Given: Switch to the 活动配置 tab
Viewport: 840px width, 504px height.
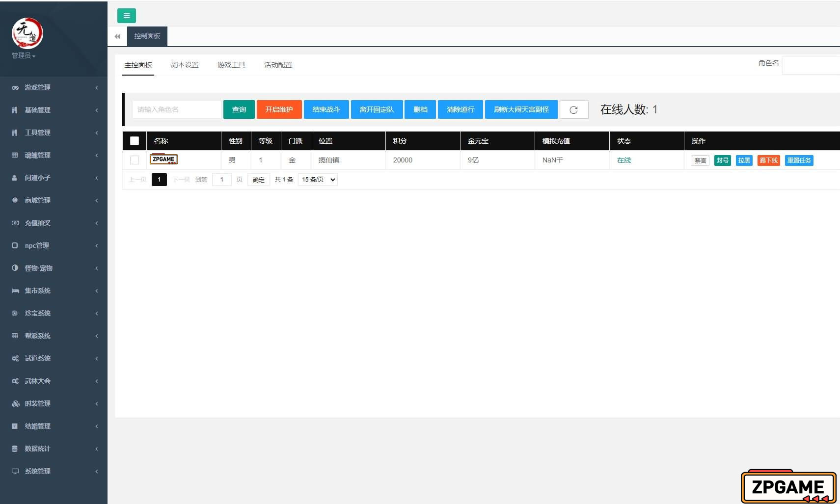Looking at the screenshot, I should [278, 65].
